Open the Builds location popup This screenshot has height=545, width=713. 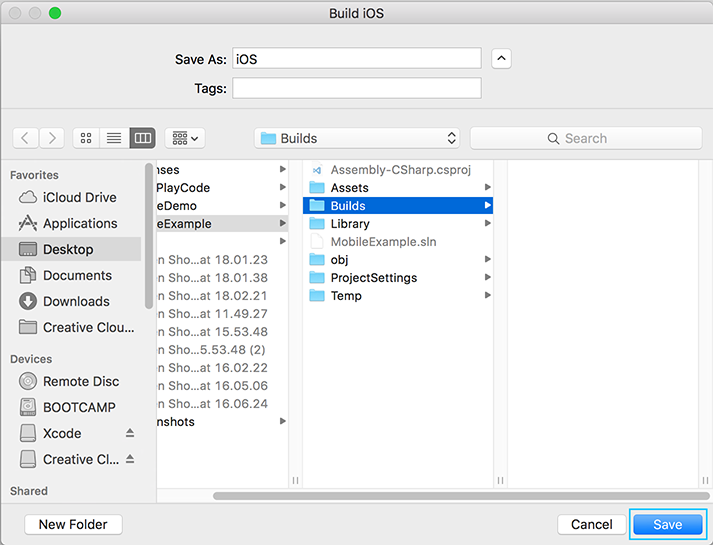(x=357, y=138)
